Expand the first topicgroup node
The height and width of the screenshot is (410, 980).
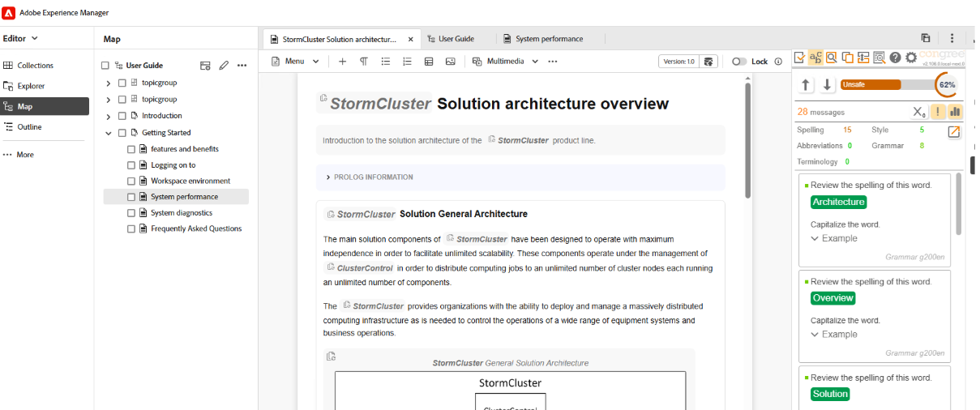pos(109,83)
